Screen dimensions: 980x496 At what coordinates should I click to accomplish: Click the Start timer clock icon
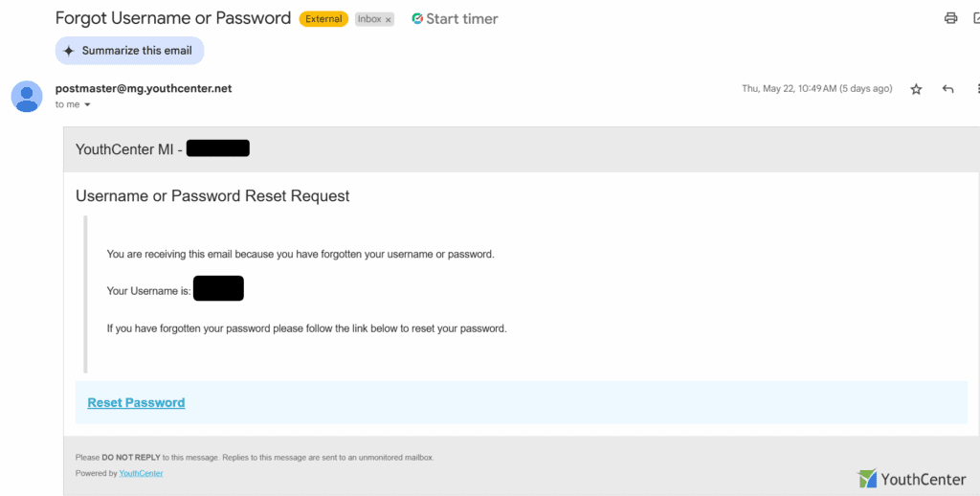click(x=417, y=19)
